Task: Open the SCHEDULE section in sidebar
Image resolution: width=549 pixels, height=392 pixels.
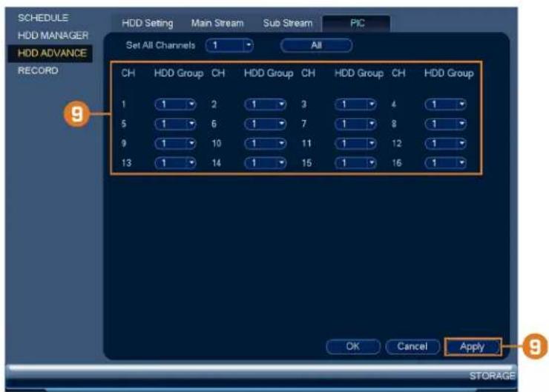Action: coord(43,18)
